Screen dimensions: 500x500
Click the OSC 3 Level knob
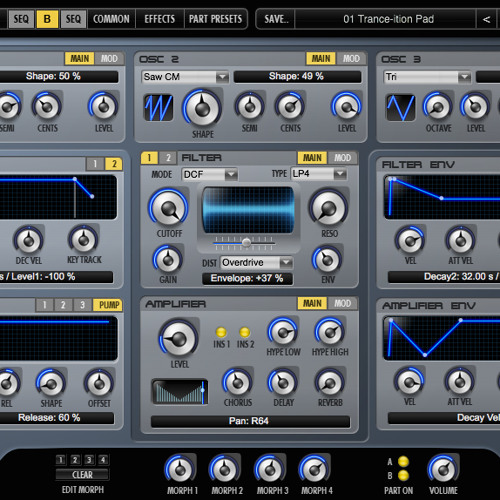coord(475,107)
